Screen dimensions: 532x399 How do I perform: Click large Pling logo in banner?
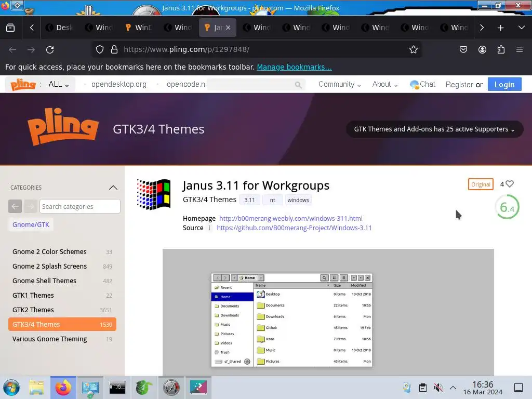[63, 127]
